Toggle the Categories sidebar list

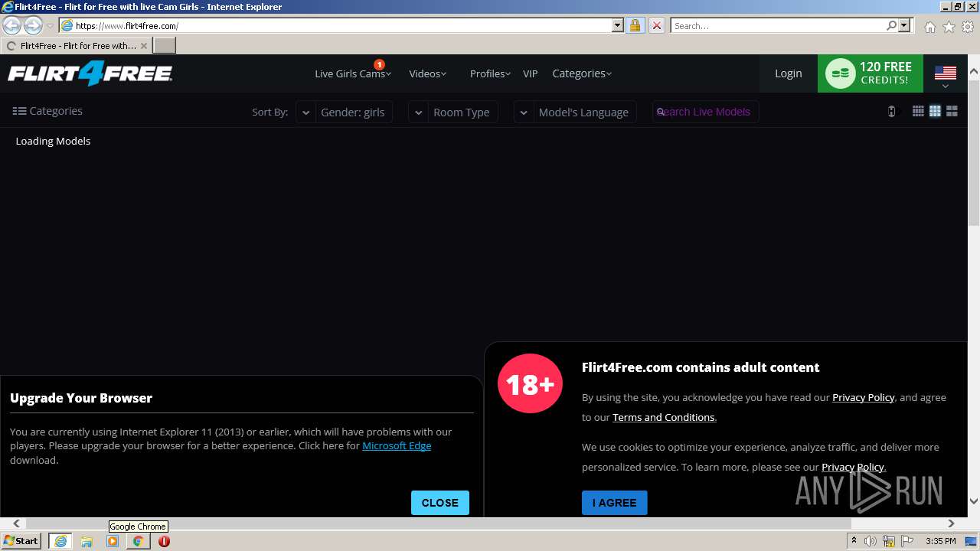click(47, 111)
